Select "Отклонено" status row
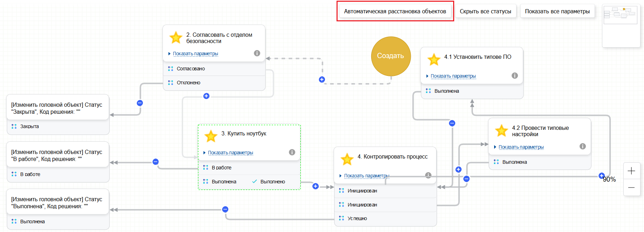 (x=188, y=83)
